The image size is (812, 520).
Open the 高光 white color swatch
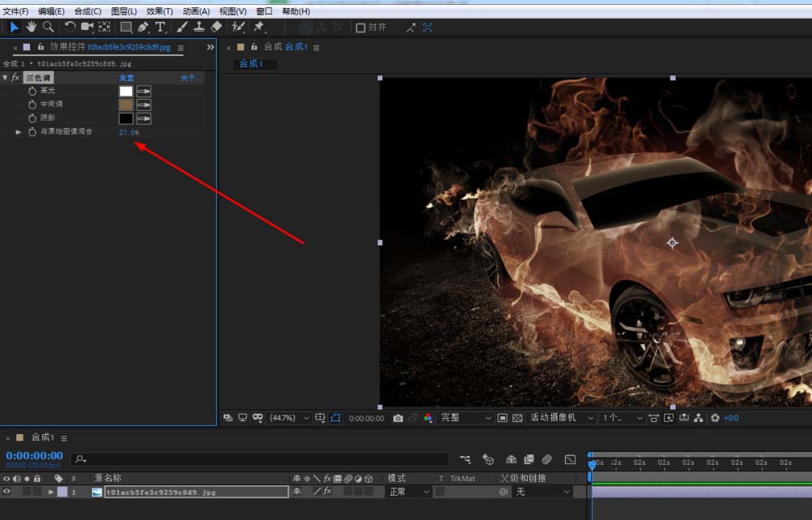[126, 91]
